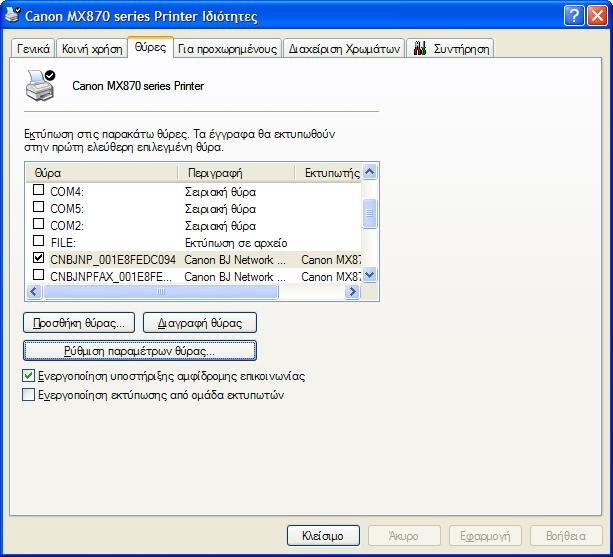The image size is (613, 557).
Task: Click the Κλείσιμο button
Action: click(323, 536)
